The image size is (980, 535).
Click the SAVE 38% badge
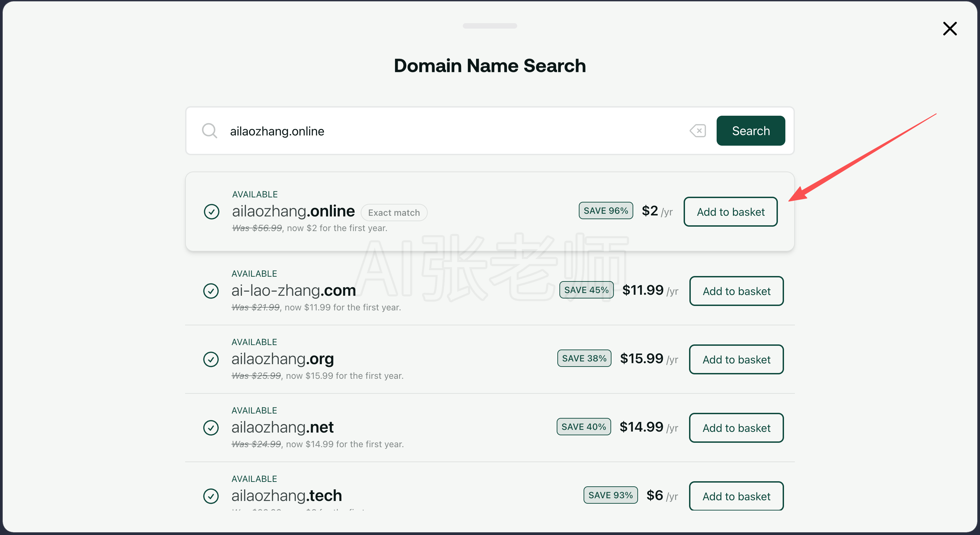click(x=584, y=358)
